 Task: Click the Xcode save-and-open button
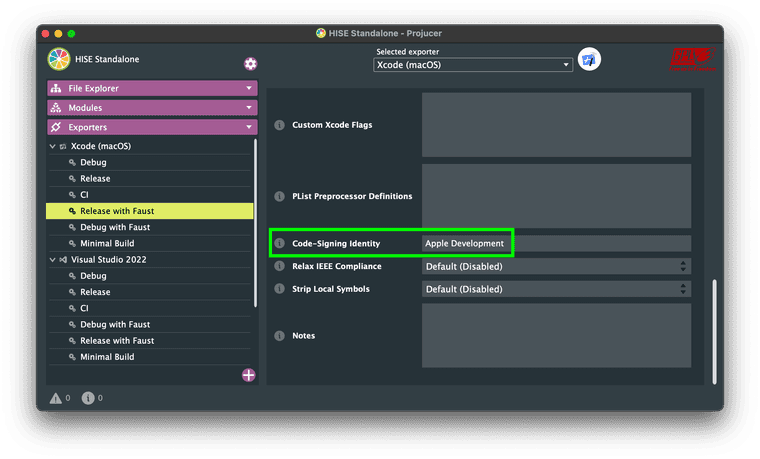(x=589, y=59)
